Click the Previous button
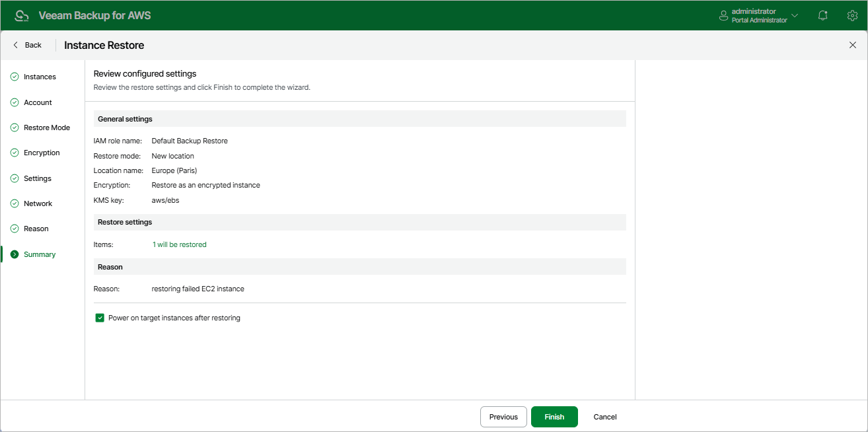This screenshot has width=868, height=432. (x=503, y=417)
